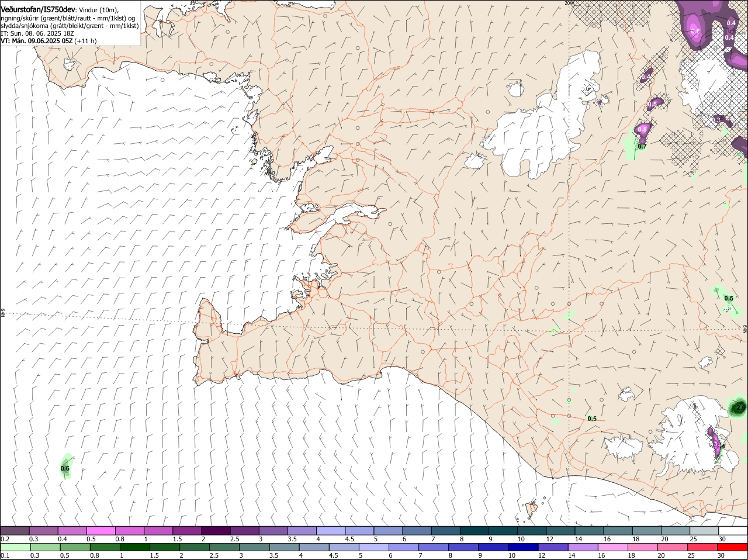Select the 0.8 label inside purple snow cell
The width and height of the screenshot is (748, 560).
[x=643, y=129]
